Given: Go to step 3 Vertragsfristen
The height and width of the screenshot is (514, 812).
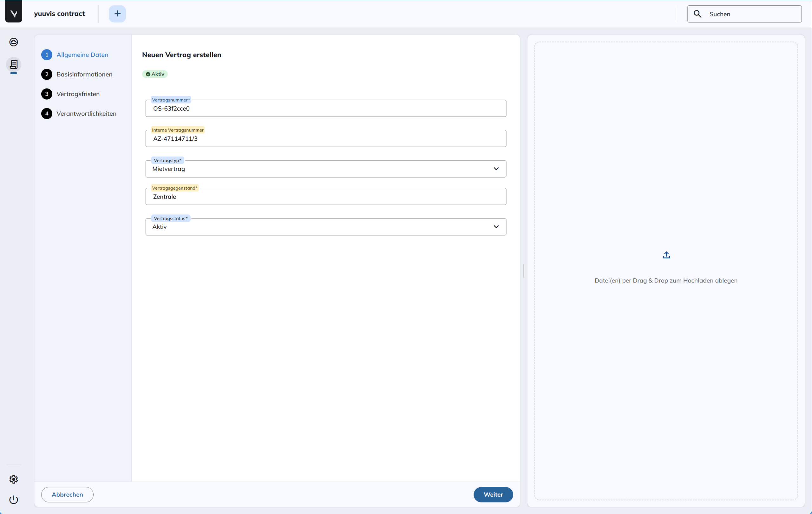Looking at the screenshot, I should point(78,94).
